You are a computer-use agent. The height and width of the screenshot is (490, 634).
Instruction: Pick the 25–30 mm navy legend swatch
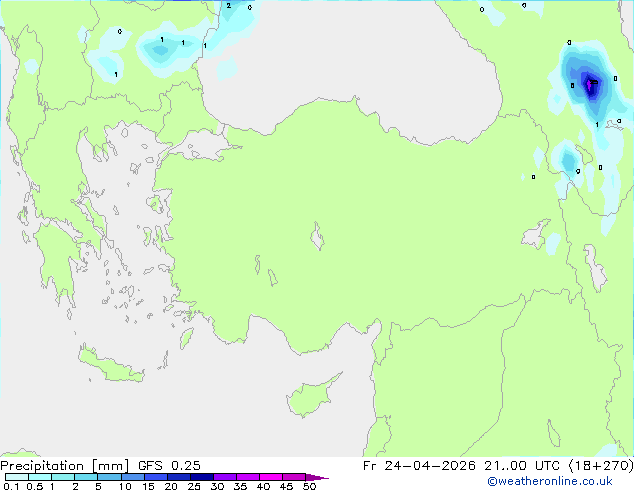(202, 477)
